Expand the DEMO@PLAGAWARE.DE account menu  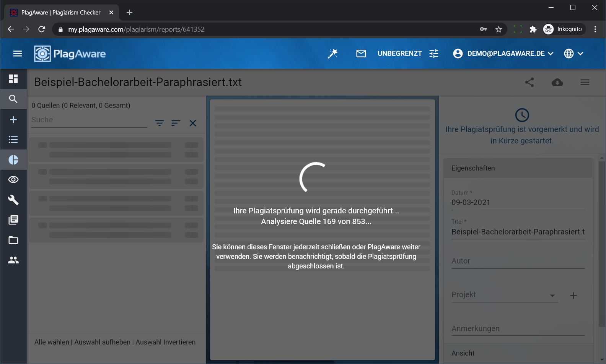[x=503, y=54]
